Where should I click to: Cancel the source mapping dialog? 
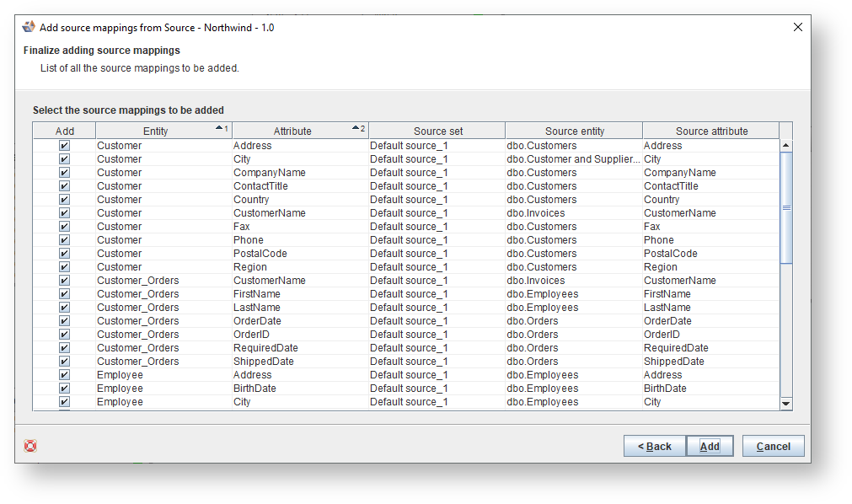coord(773,446)
